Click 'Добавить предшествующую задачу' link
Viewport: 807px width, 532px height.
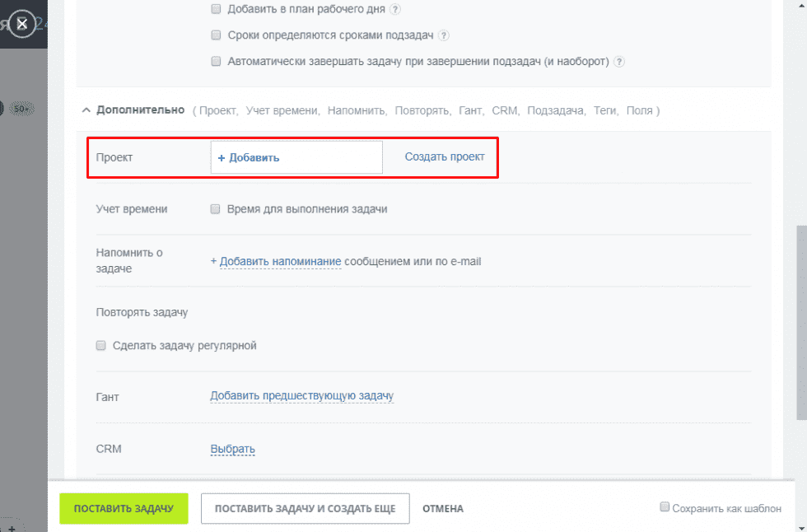301,396
